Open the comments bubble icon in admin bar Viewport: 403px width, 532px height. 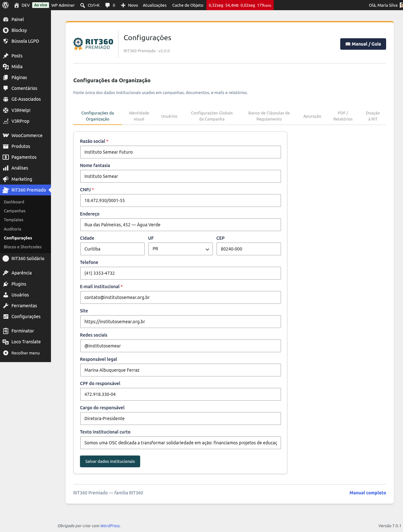pos(108,5)
